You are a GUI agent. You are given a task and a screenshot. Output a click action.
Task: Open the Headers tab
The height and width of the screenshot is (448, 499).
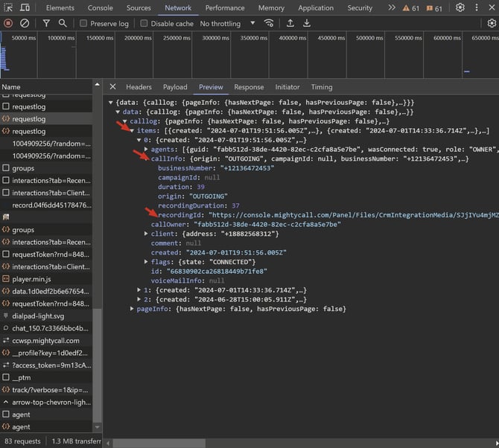(139, 87)
